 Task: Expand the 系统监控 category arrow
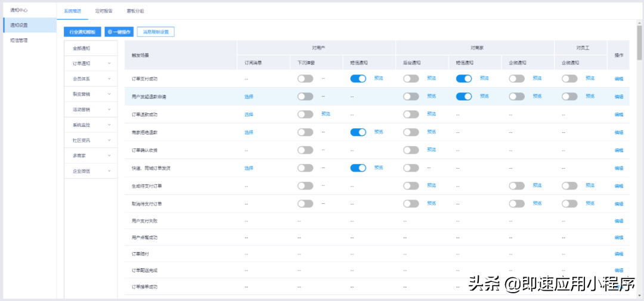tap(109, 125)
